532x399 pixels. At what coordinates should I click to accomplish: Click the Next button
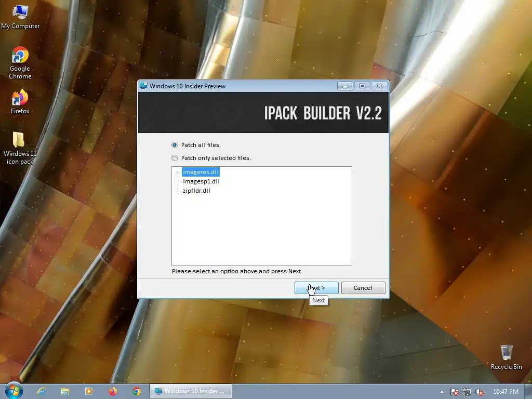[316, 288]
